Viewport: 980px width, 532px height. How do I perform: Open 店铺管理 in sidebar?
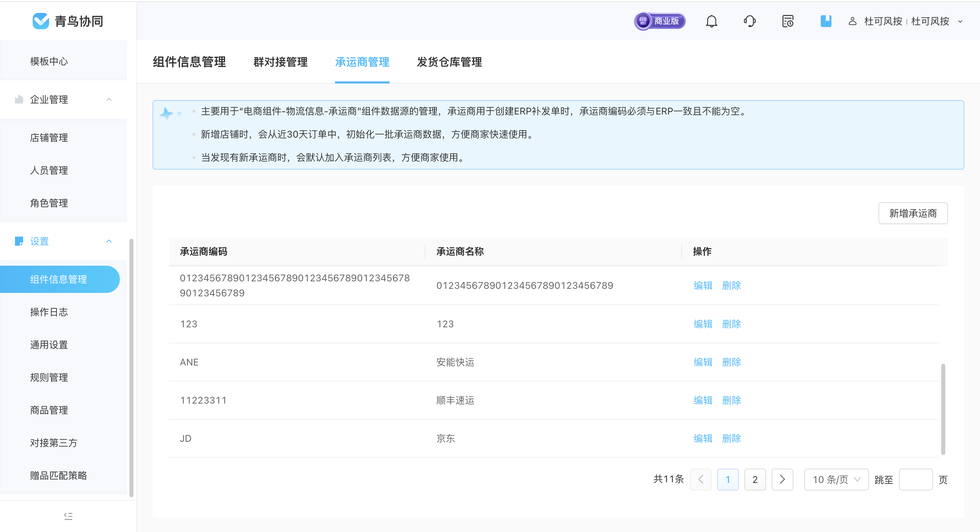coord(49,137)
